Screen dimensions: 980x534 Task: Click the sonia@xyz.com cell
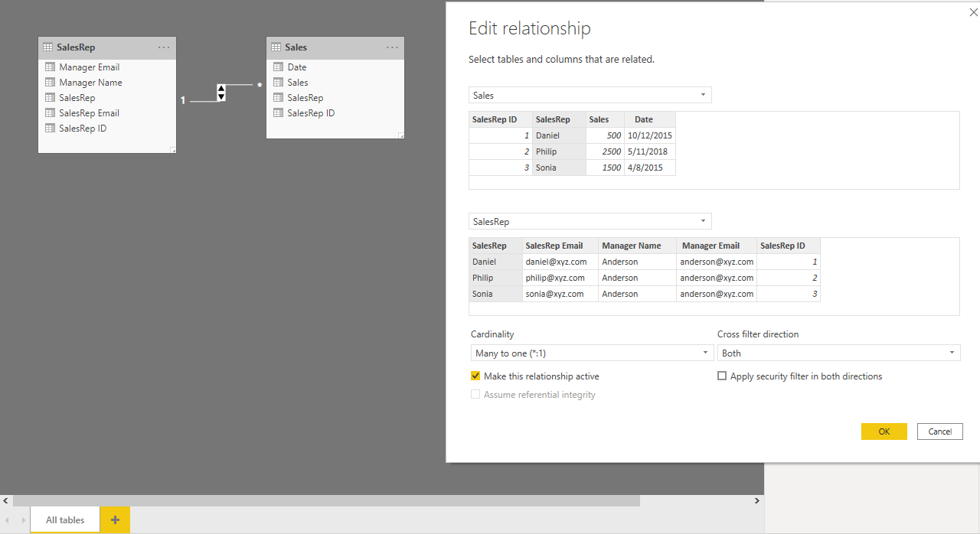(x=560, y=294)
